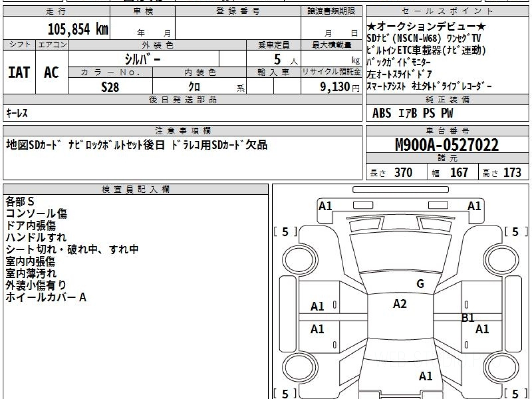Click the 諸元 header
This screenshot has width=532, height=399.
[448, 158]
